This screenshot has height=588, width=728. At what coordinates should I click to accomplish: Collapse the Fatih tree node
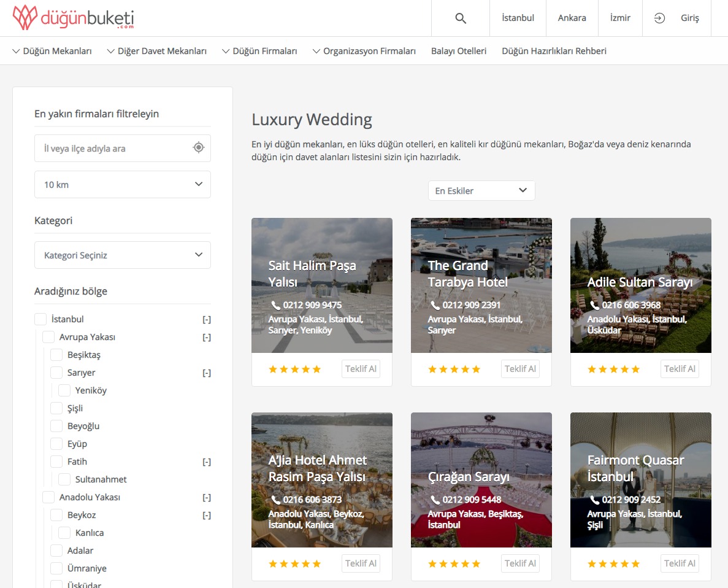coord(207,462)
